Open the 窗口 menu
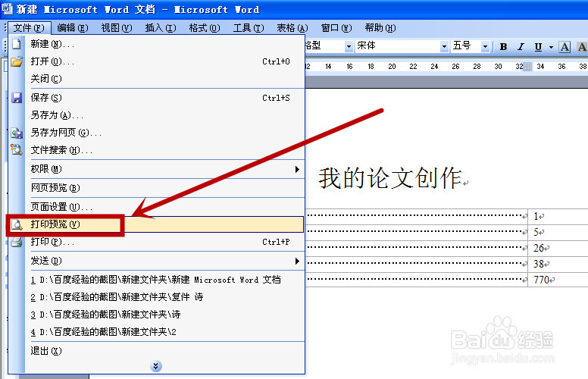The image size is (588, 379). [x=336, y=28]
